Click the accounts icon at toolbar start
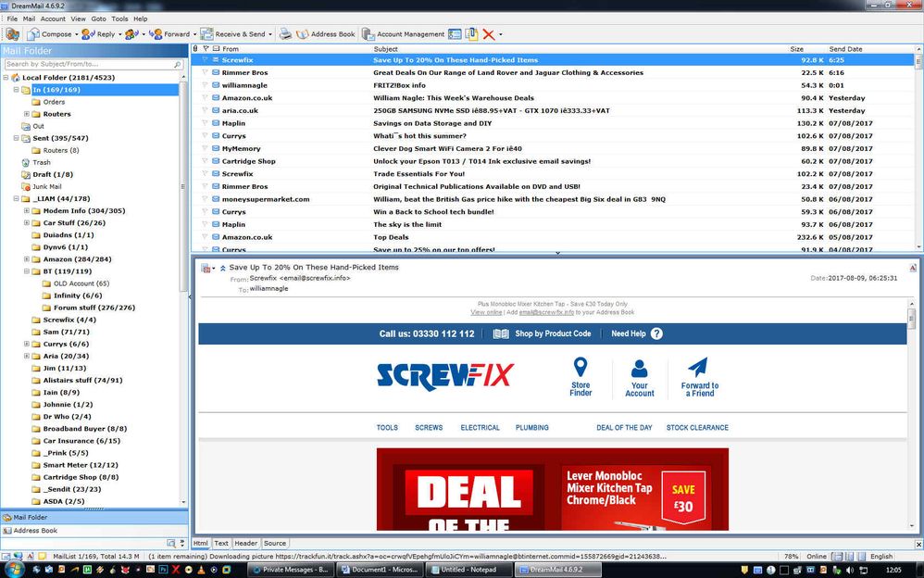Screen dimensions: 924x578 (12, 34)
